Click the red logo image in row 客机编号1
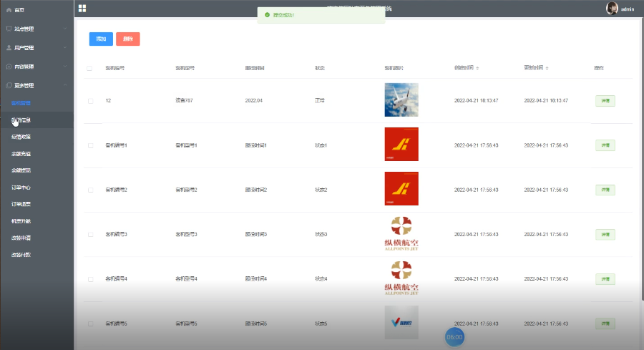Image resolution: width=644 pixels, height=350 pixels. tap(401, 144)
